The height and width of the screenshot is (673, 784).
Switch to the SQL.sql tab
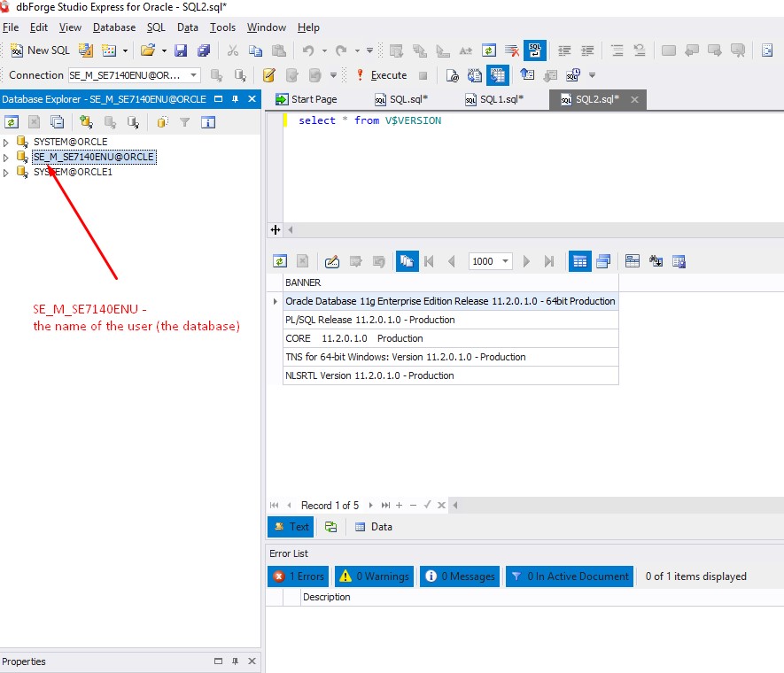pyautogui.click(x=401, y=99)
